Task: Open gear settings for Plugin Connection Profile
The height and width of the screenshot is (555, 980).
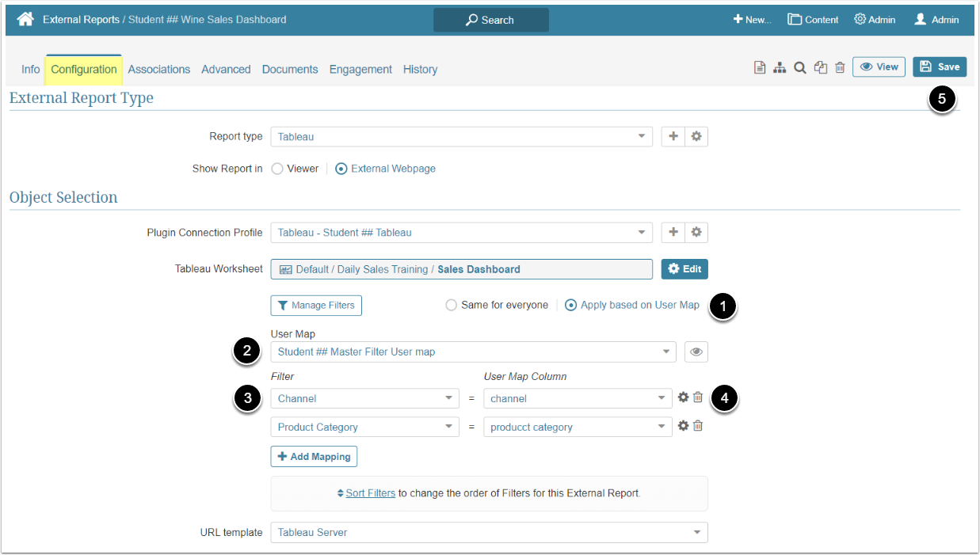Action: (696, 232)
